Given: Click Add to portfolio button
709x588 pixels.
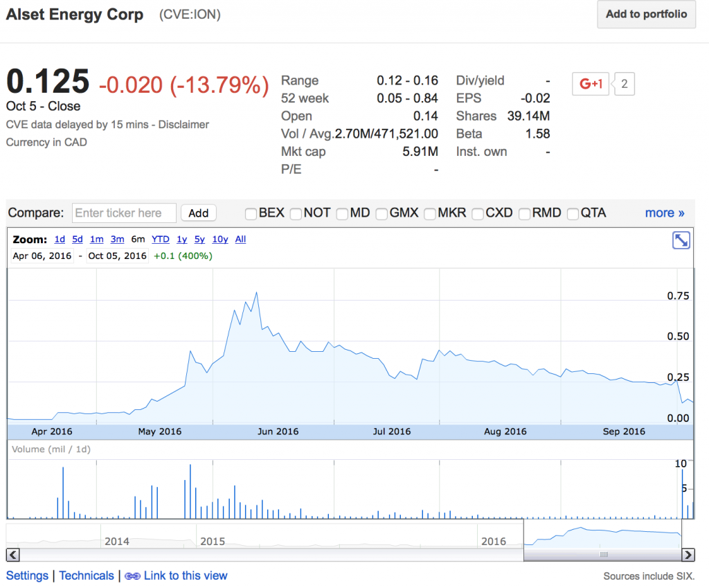Looking at the screenshot, I should point(646,15).
